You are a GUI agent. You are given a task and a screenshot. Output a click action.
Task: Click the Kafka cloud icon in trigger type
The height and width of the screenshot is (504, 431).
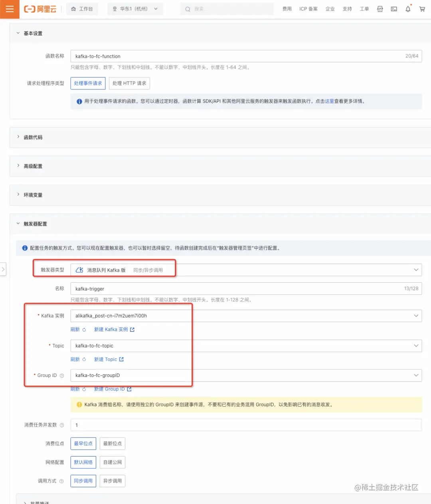(x=79, y=270)
